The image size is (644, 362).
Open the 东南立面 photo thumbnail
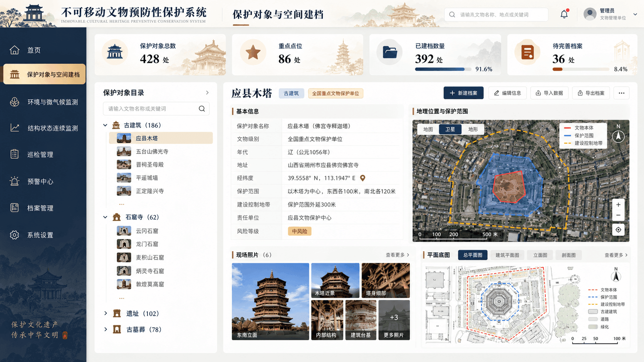[270, 301]
